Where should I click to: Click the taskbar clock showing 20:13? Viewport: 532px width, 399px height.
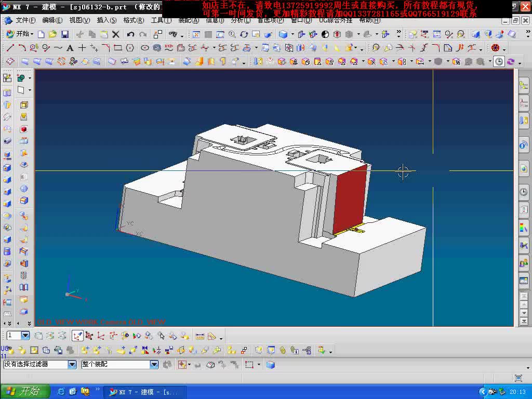click(517, 392)
